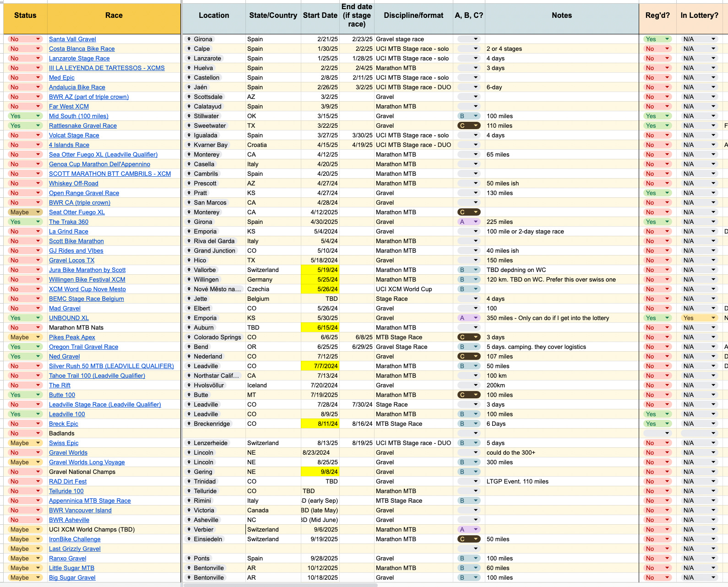Select the Status column header

25,18
